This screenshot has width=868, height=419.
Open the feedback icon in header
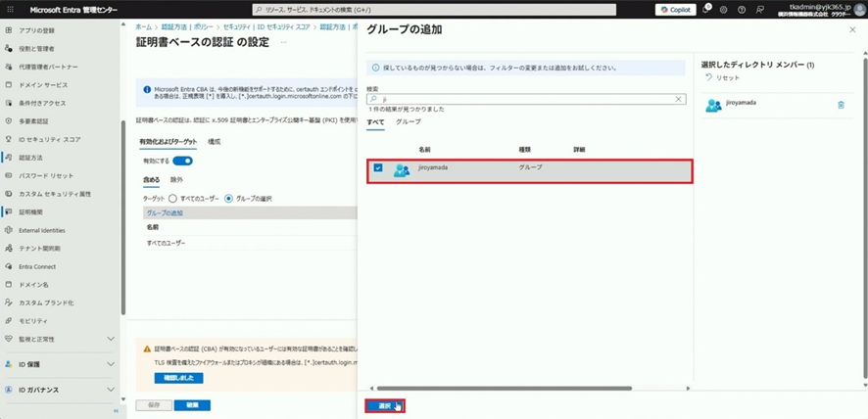(x=760, y=10)
